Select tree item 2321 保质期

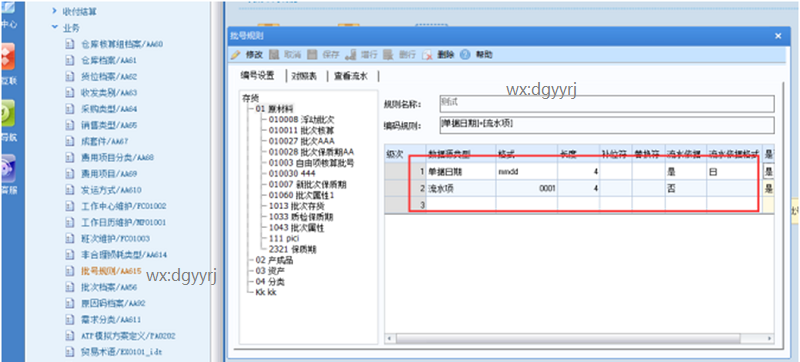[293, 249]
